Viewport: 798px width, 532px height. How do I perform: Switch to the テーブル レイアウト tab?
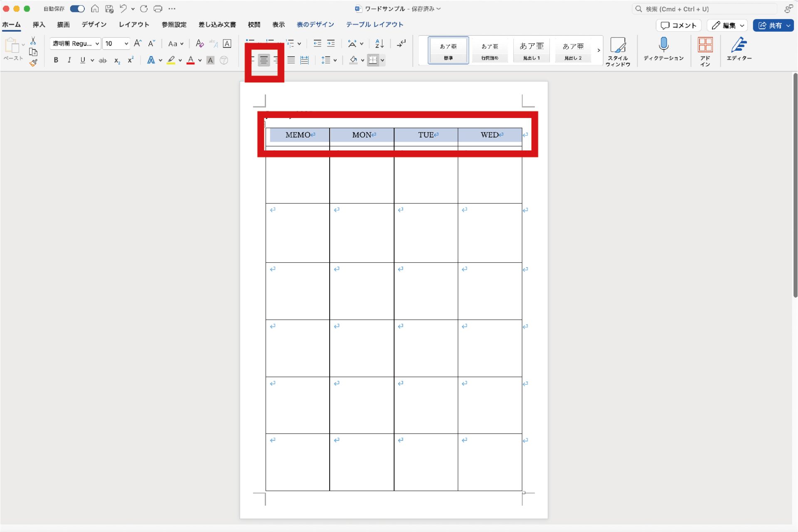pyautogui.click(x=374, y=25)
